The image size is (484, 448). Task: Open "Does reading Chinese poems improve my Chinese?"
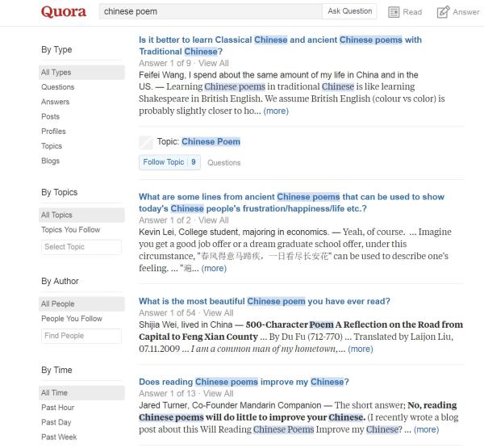pyautogui.click(x=244, y=382)
